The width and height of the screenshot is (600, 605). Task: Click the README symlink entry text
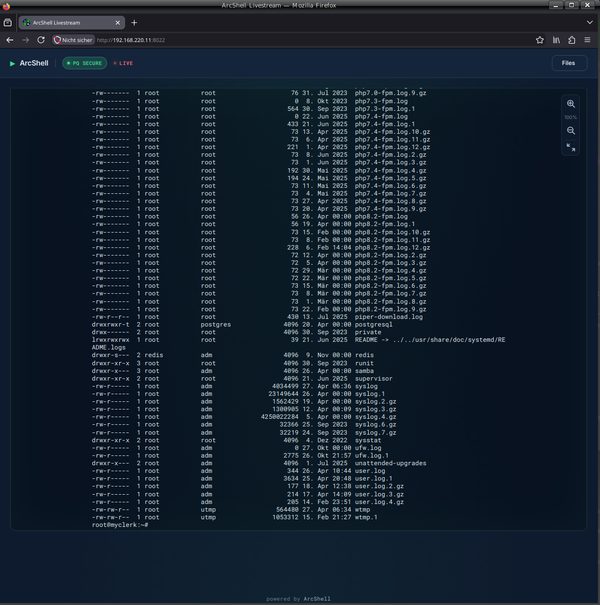coord(430,340)
